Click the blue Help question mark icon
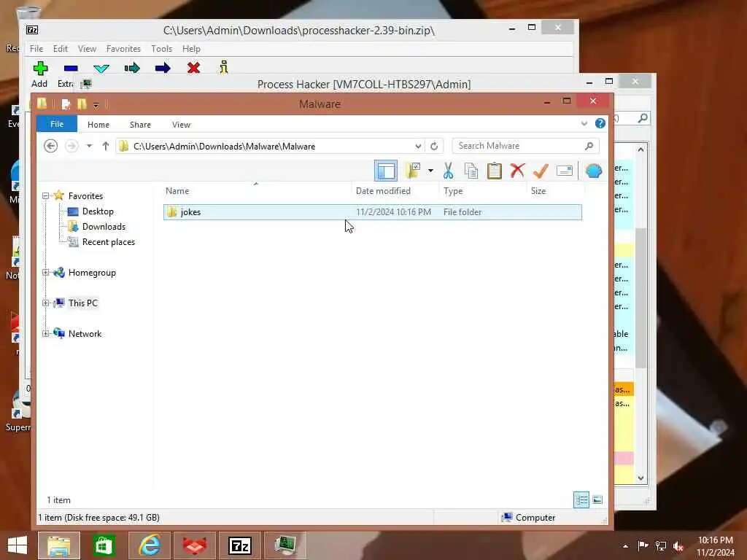 tap(600, 124)
